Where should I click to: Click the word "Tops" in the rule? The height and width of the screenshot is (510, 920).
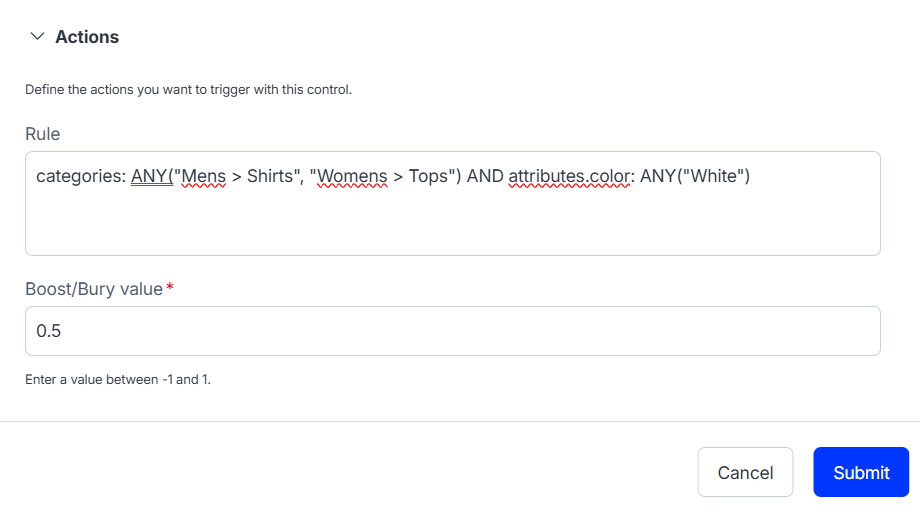point(429,177)
